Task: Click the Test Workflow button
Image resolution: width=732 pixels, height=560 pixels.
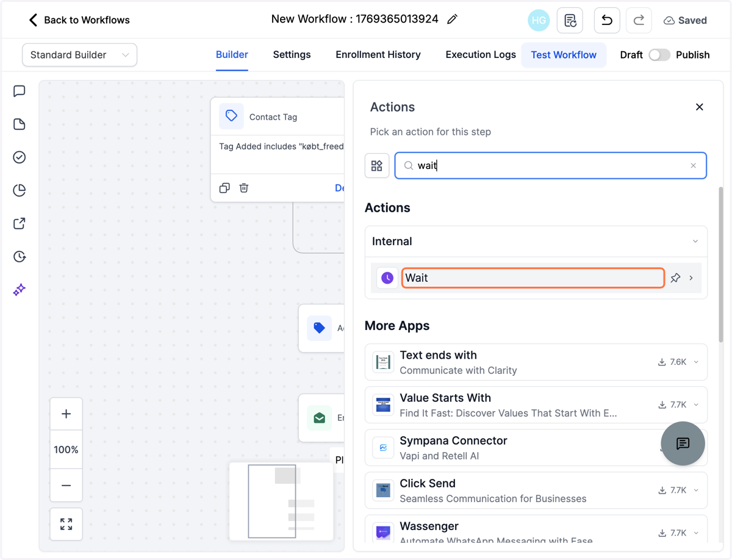Action: (564, 55)
